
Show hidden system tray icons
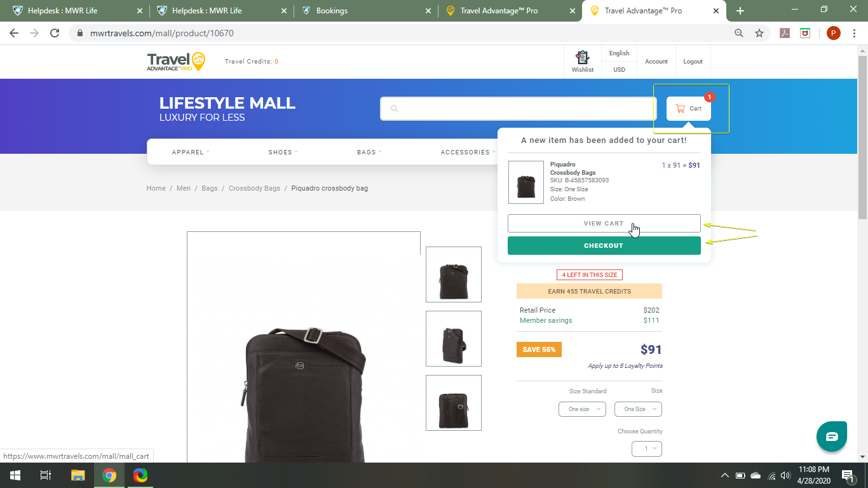pos(724,475)
